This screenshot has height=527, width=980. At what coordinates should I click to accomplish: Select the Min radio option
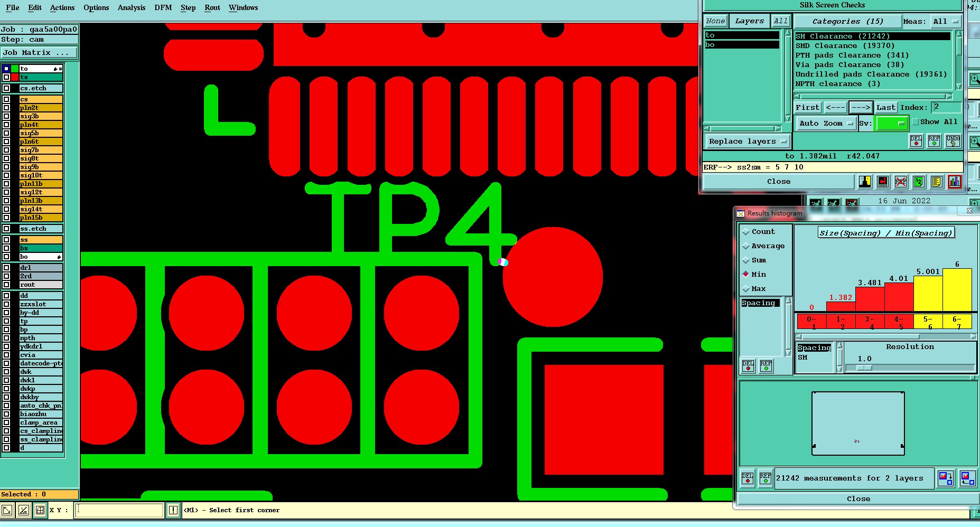coord(746,274)
